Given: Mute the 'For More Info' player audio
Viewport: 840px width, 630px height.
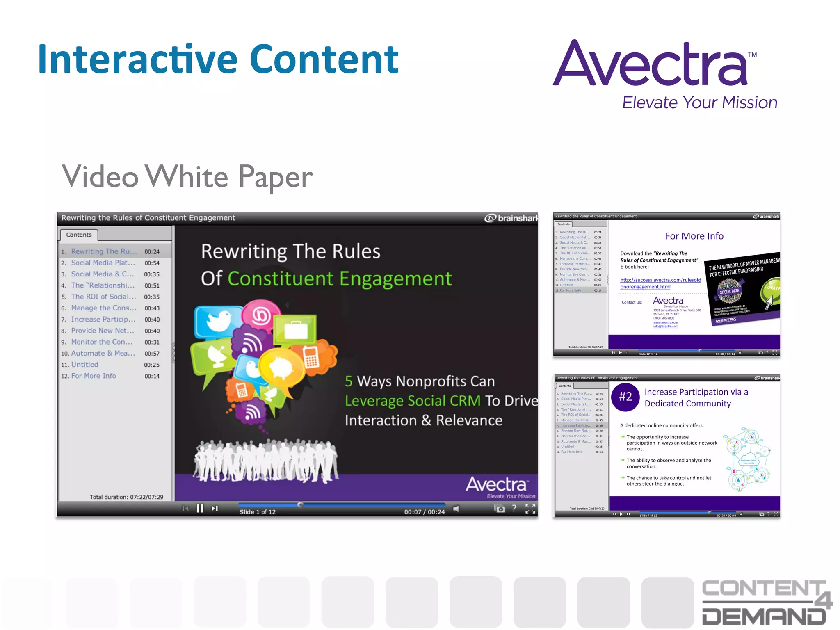Looking at the screenshot, I should point(741,353).
